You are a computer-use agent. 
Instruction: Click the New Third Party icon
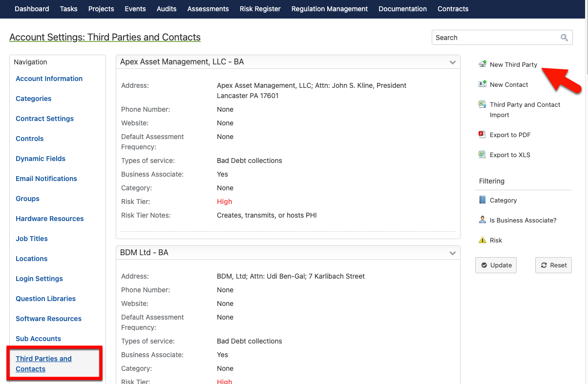point(483,64)
